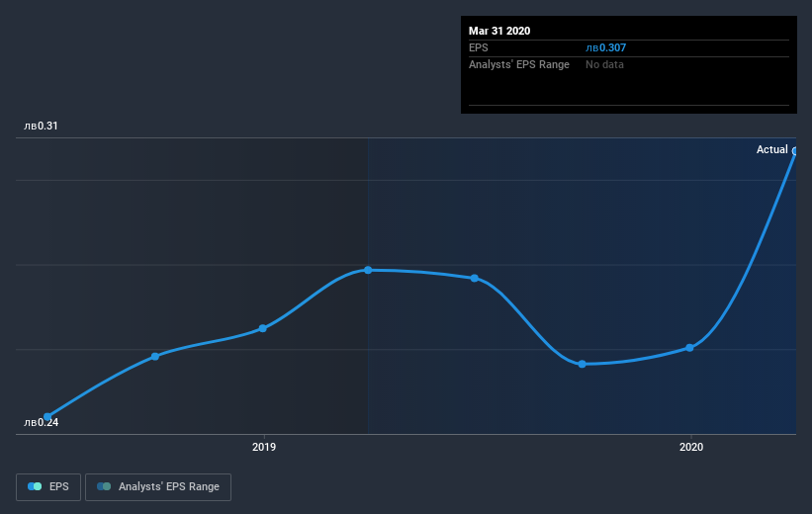Click the лв0.24 y-axis label
The width and height of the screenshot is (812, 514).
click(41, 422)
